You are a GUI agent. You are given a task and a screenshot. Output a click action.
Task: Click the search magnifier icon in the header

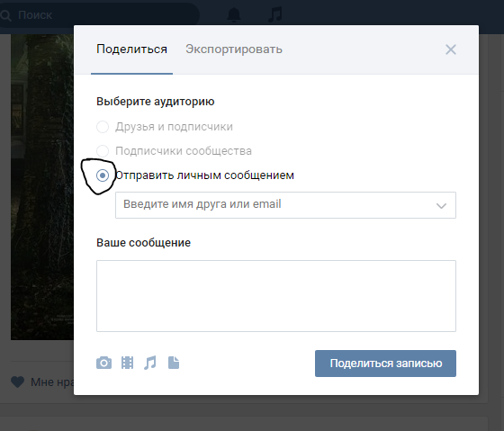[5, 15]
